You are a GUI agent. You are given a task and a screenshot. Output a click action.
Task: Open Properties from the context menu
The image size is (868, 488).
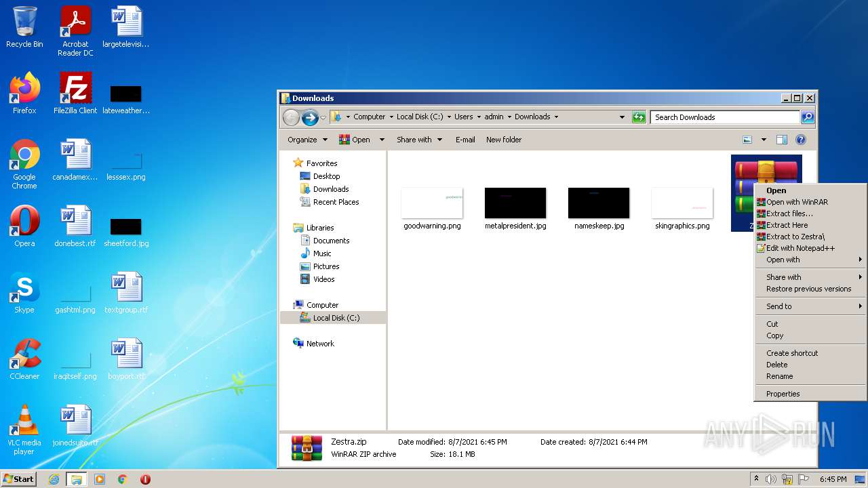[x=810, y=394]
